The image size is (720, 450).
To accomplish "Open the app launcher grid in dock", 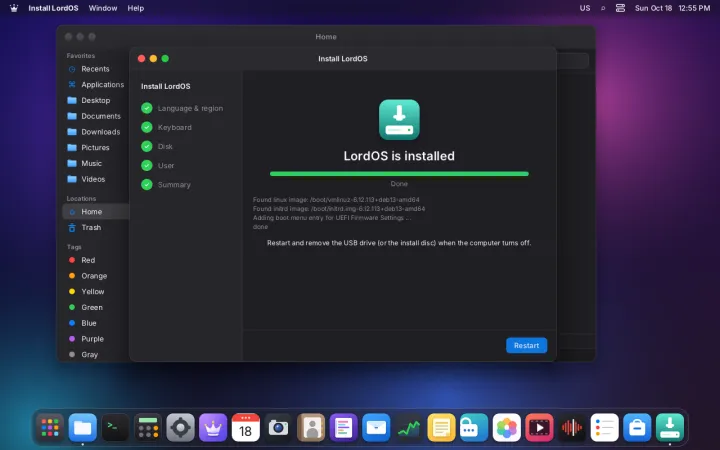I will click(x=50, y=428).
